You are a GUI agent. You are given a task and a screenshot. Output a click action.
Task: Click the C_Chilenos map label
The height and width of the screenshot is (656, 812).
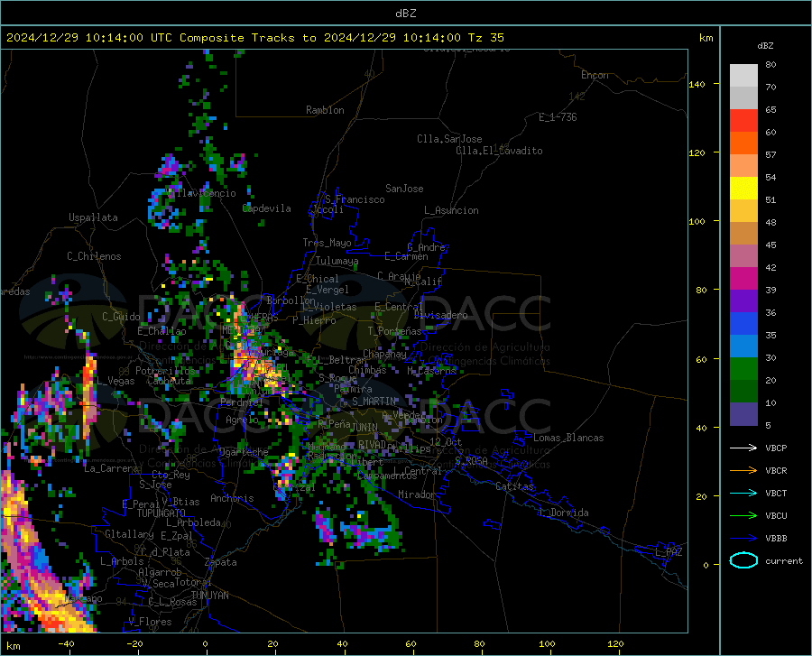pyautogui.click(x=94, y=256)
